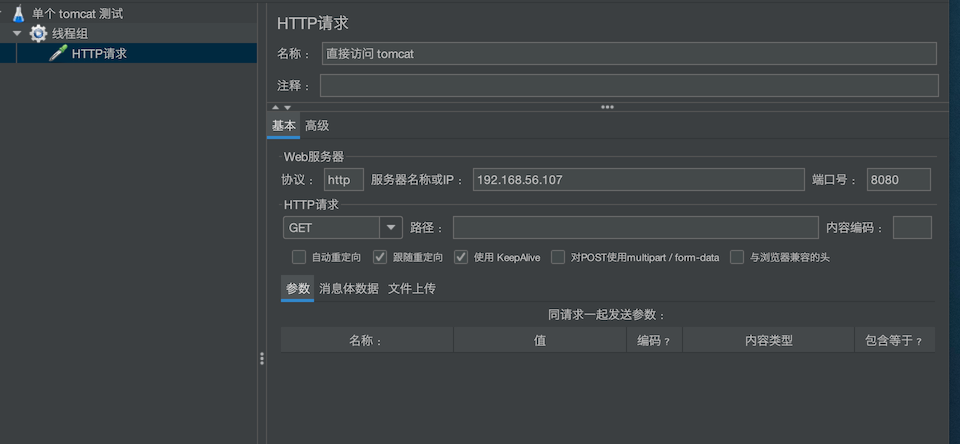Viewport: 960px width, 444px height.
Task: Click the test plan flask icon
Action: tap(18, 14)
